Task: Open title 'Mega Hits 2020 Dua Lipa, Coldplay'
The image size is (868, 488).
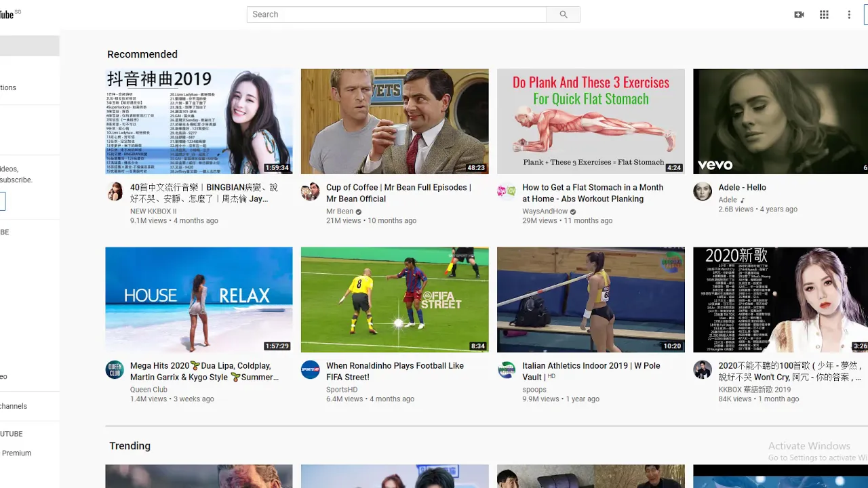Action: pyautogui.click(x=204, y=371)
